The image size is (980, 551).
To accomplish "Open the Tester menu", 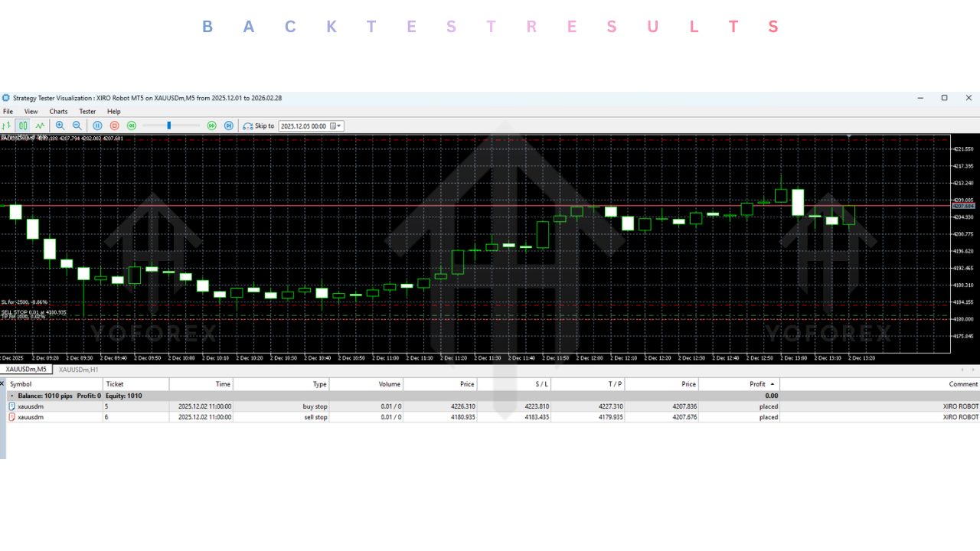I will pyautogui.click(x=87, y=112).
